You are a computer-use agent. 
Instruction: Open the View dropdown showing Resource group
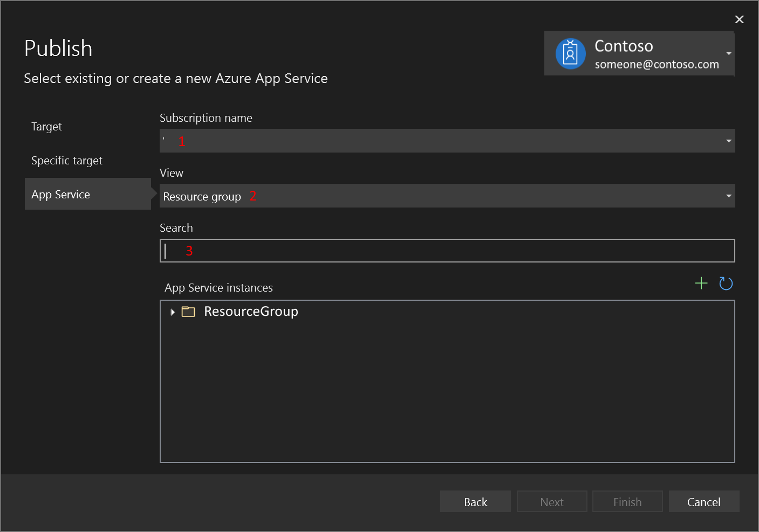coord(728,196)
